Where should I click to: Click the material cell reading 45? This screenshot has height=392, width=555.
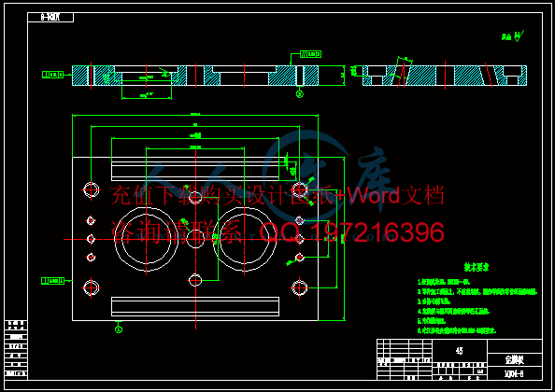[460, 351]
